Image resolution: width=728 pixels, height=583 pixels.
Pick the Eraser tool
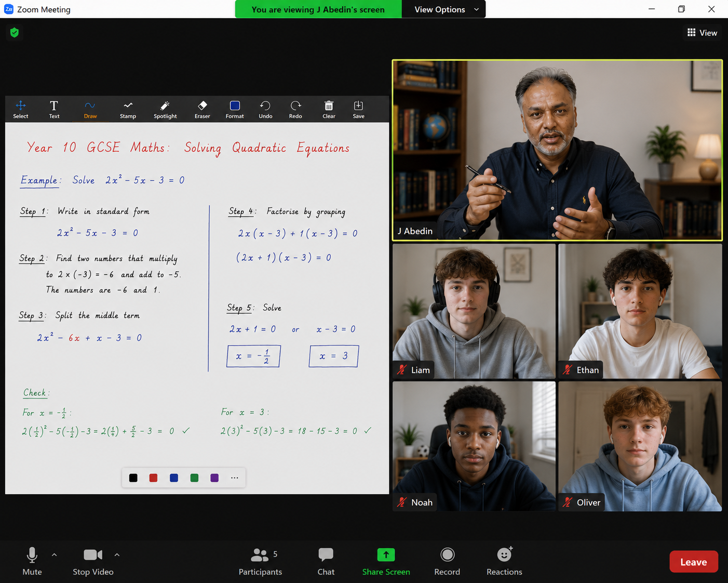[202, 109]
